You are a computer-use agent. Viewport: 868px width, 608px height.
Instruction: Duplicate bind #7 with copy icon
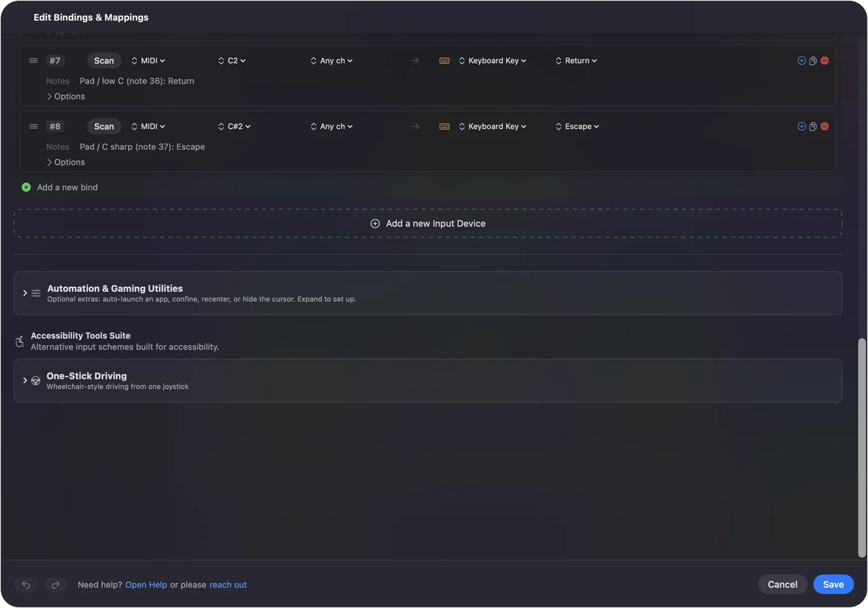pyautogui.click(x=813, y=61)
